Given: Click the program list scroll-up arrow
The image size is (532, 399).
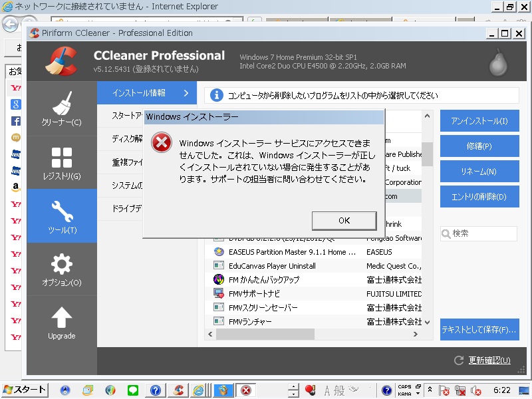Looking at the screenshot, I should tap(427, 116).
